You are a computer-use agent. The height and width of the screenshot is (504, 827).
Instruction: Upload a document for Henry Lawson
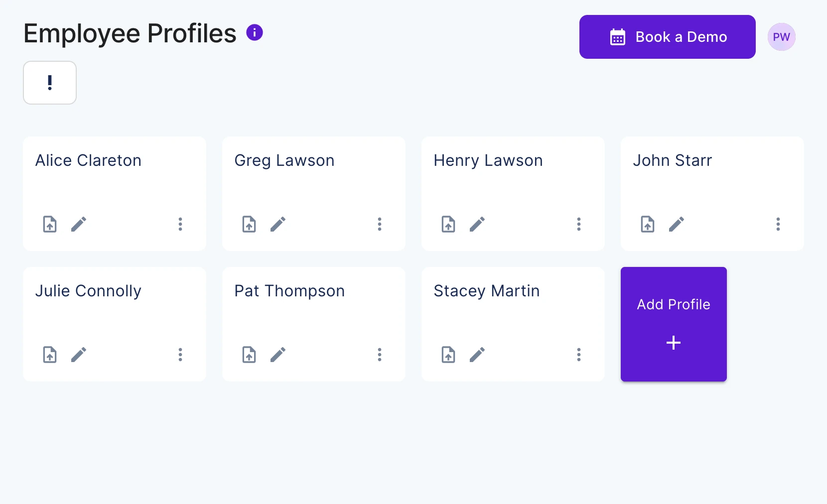pos(448,224)
